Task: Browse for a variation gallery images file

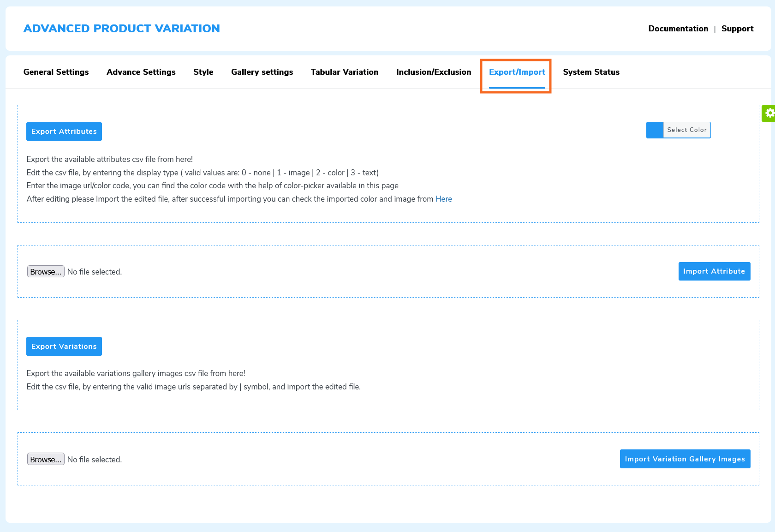Action: [46, 459]
